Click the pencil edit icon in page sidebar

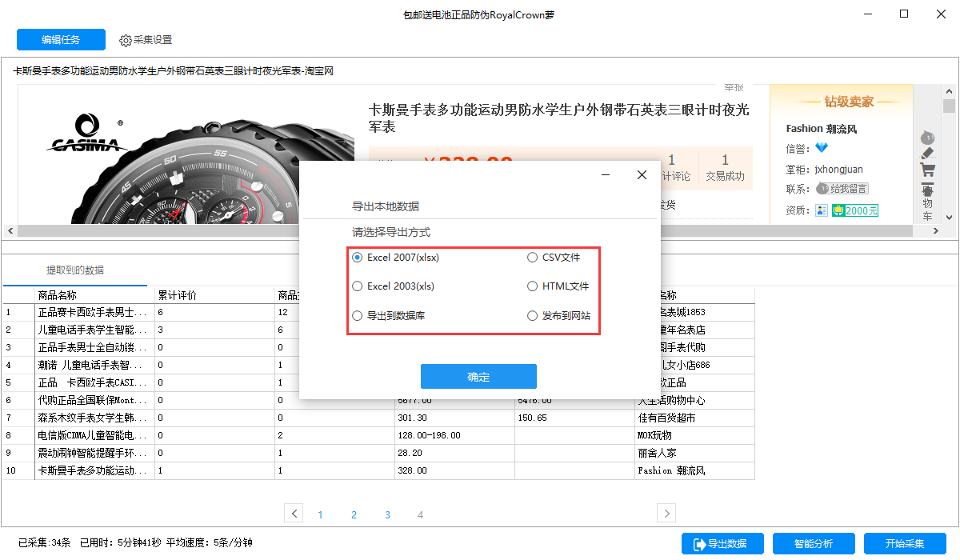tap(927, 153)
